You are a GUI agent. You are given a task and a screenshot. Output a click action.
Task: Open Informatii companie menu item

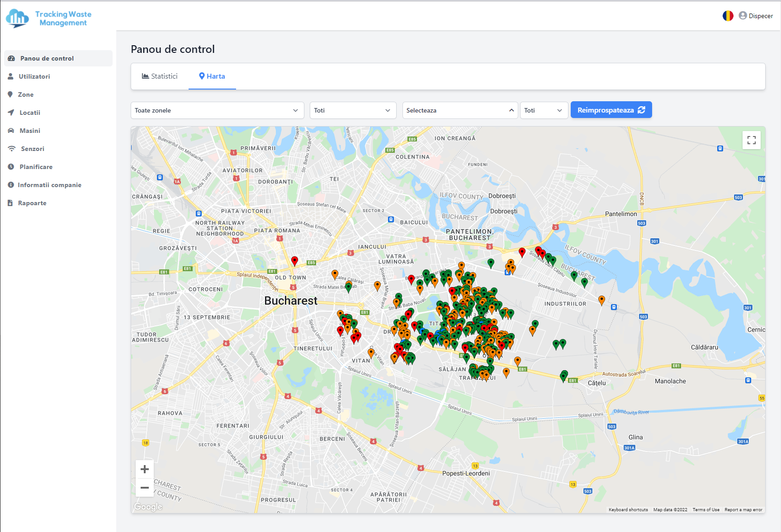click(x=58, y=185)
